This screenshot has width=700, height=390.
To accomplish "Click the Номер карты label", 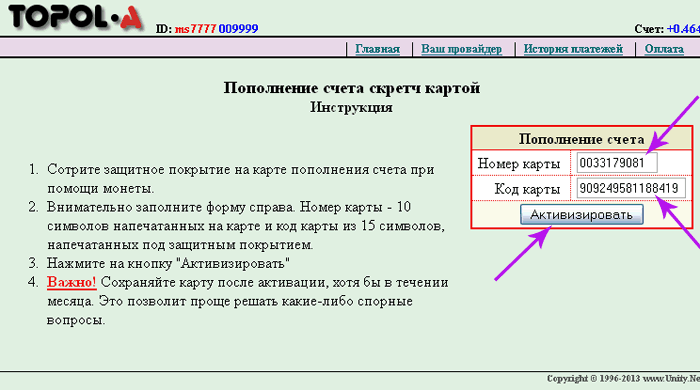I will pyautogui.click(x=519, y=164).
